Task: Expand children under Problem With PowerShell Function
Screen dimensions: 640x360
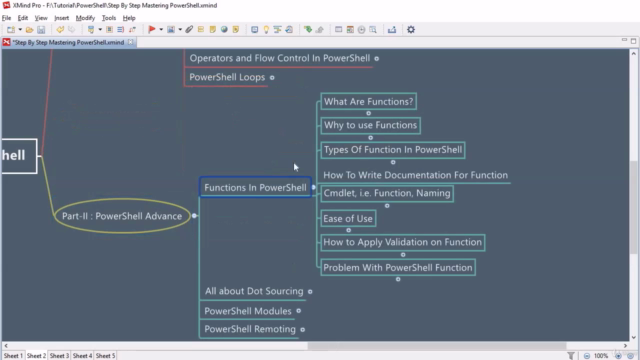Action: coord(398,279)
